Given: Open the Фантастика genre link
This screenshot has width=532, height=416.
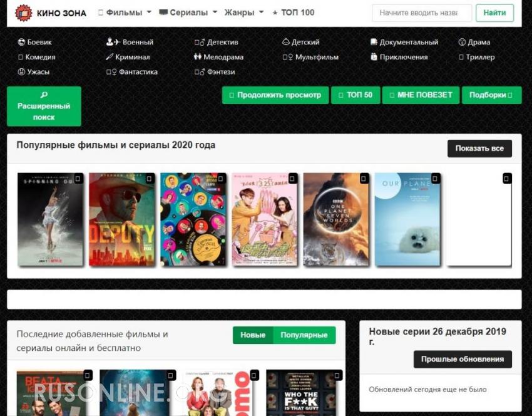Looking at the screenshot, I should [x=132, y=71].
